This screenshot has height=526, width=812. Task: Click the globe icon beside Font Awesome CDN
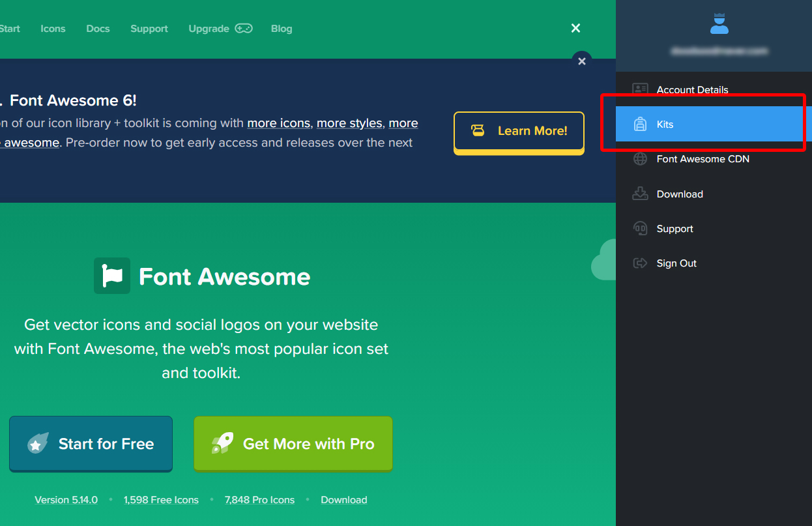(x=641, y=159)
